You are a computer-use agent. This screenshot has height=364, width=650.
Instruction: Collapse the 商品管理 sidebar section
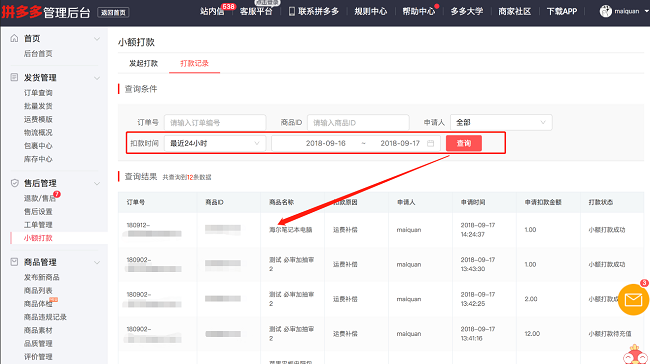tap(97, 262)
